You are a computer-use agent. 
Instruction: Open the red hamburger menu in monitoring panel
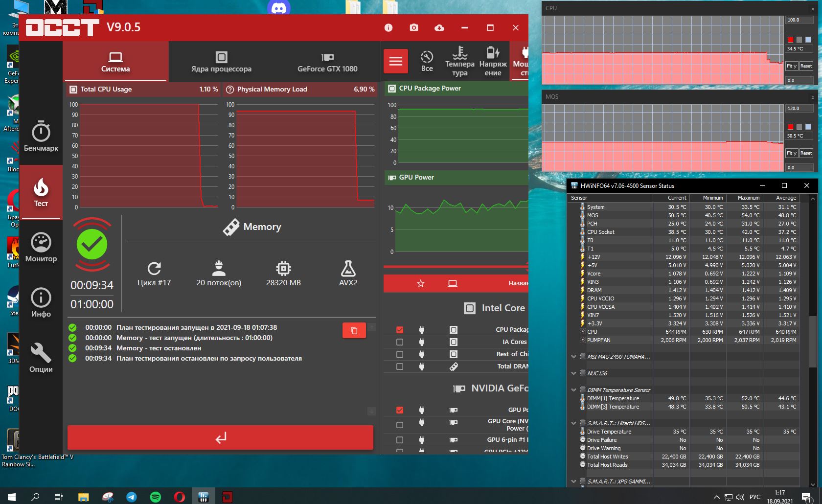[x=396, y=62]
